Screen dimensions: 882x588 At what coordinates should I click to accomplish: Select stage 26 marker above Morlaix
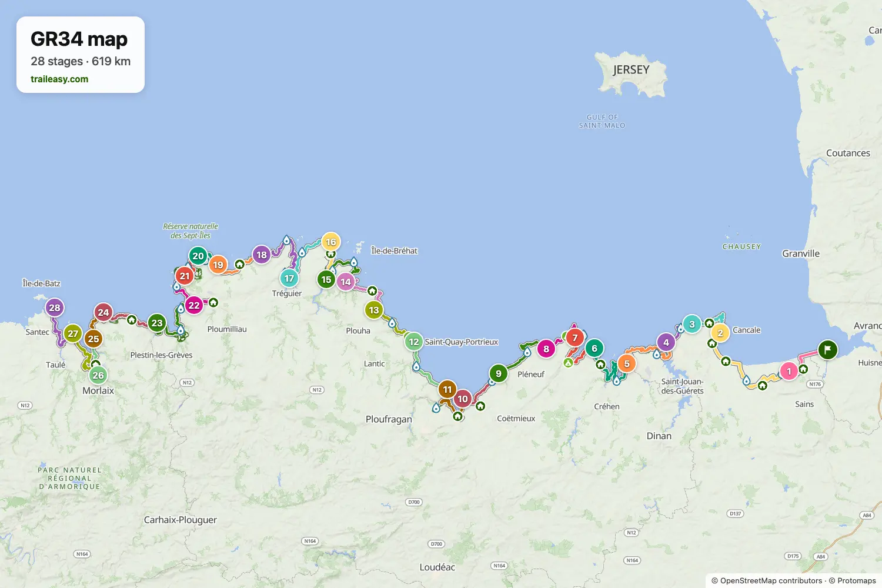[x=98, y=375]
